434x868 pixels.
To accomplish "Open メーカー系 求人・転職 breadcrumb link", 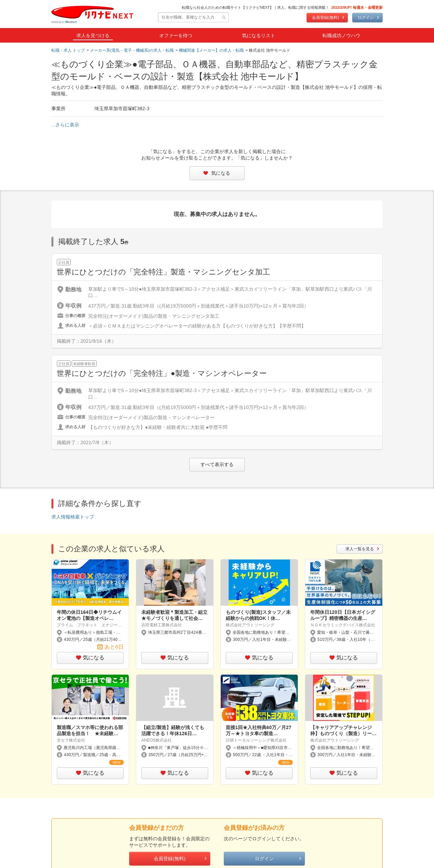I will [132, 50].
